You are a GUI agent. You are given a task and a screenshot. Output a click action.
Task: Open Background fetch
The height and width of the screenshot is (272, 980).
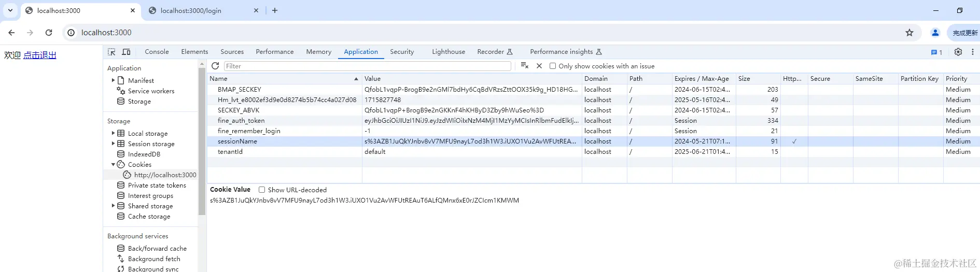[x=154, y=259]
